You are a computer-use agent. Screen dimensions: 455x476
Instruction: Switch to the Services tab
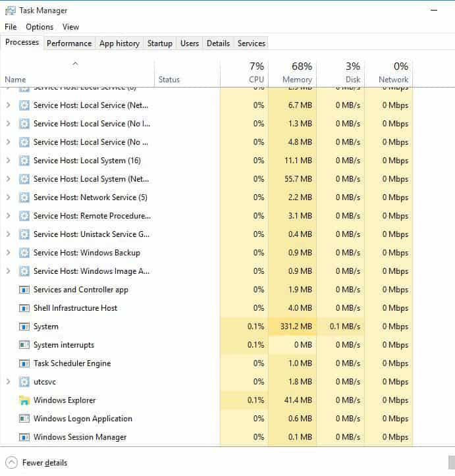point(252,43)
